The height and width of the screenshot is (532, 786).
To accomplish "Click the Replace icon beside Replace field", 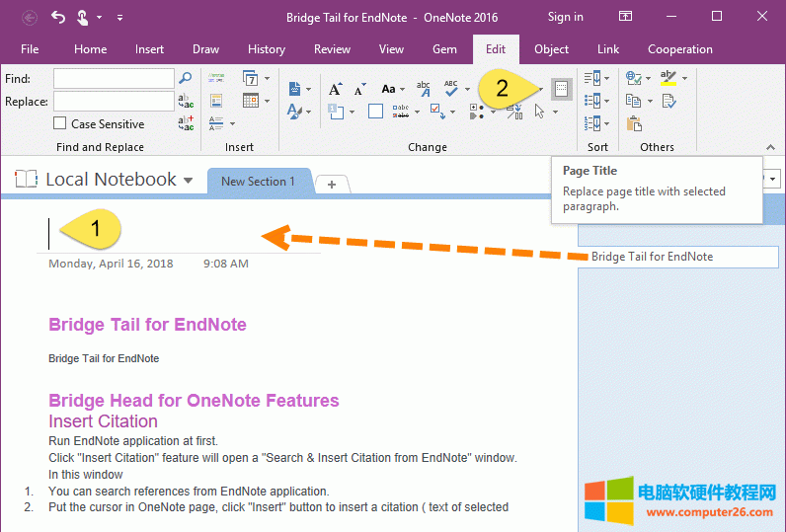I will point(186,101).
